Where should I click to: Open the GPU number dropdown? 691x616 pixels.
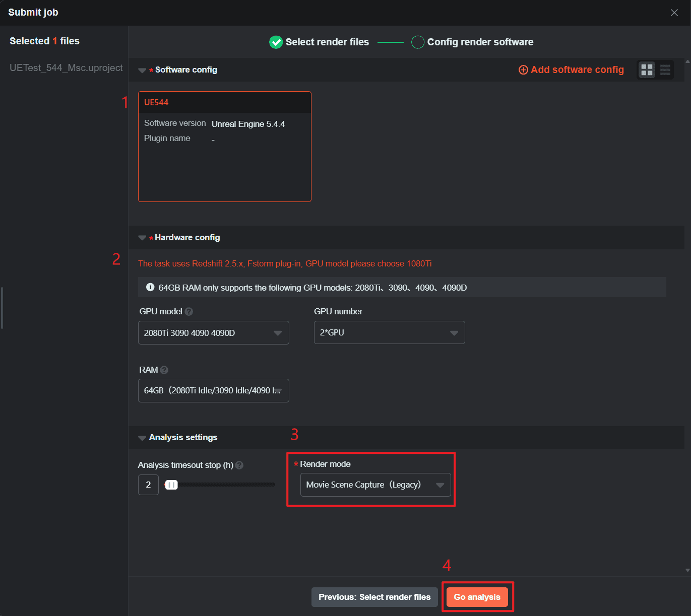pyautogui.click(x=389, y=333)
